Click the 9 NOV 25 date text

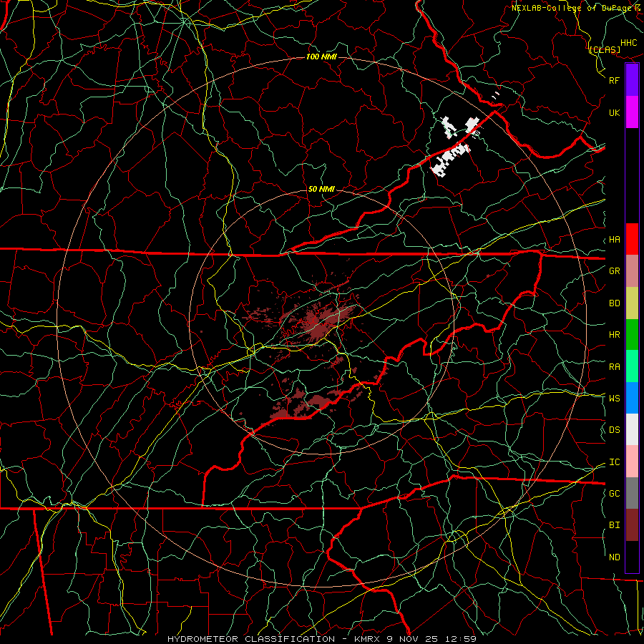(413, 639)
